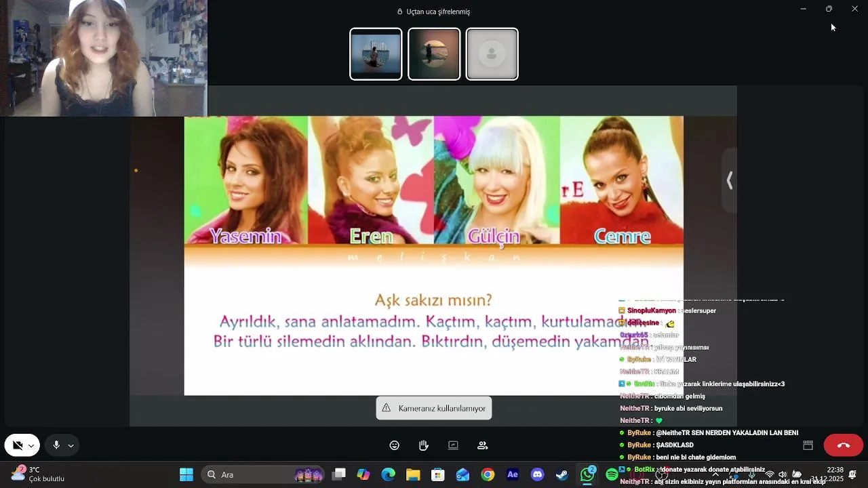868x488 pixels.
Task: Open the volume control in the tray
Action: coord(783,474)
